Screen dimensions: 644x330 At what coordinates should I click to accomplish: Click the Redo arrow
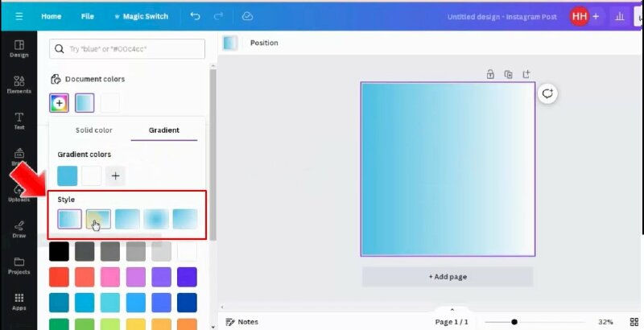[218, 16]
